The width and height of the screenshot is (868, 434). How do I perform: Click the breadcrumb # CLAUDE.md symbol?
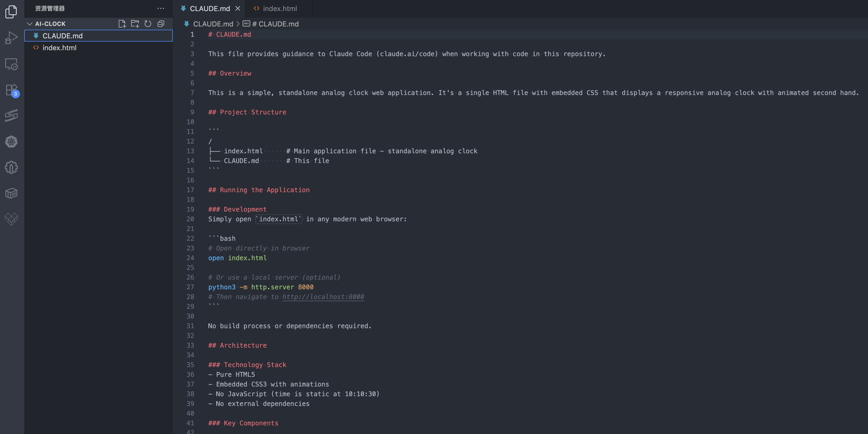click(x=278, y=24)
